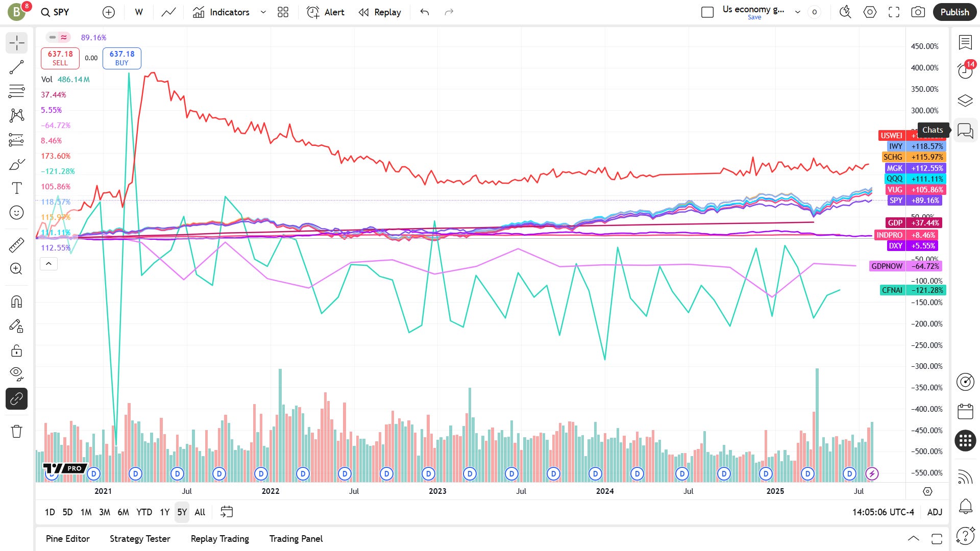Collapse the indicator legend with chevron
This screenshot has width=980, height=551.
point(48,263)
